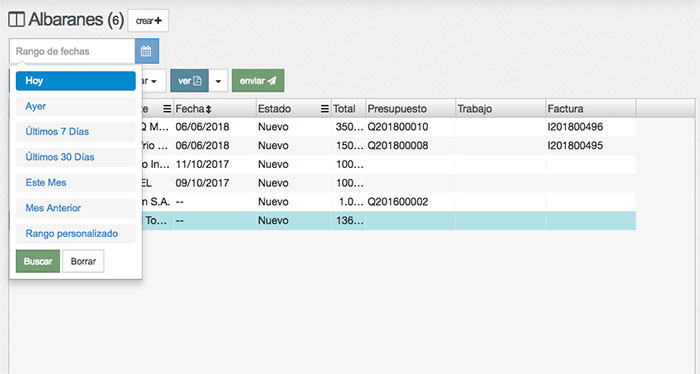This screenshot has height=374, width=700.
Task: Click the 09/10/2017 date cell
Action: (215, 183)
